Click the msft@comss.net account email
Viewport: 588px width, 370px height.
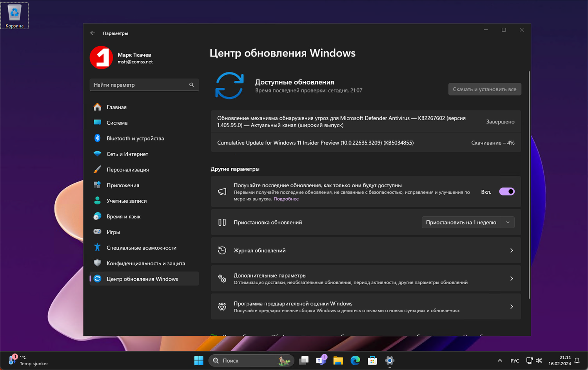pyautogui.click(x=135, y=62)
